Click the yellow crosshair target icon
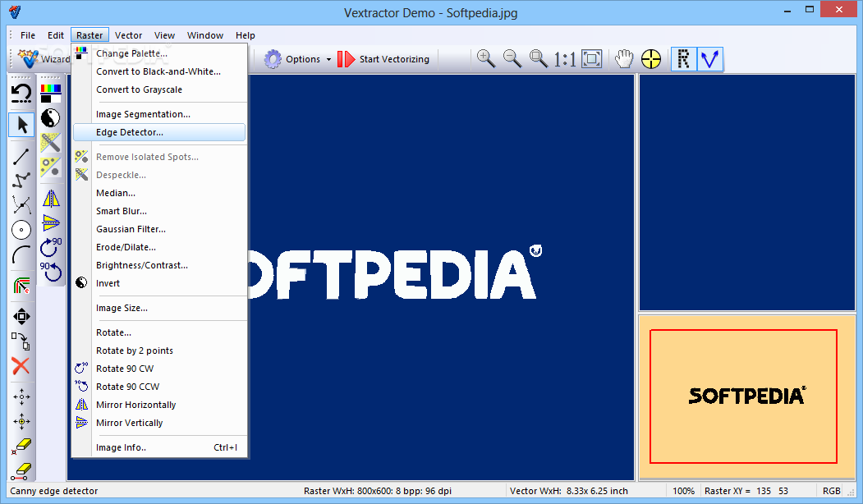 651,59
